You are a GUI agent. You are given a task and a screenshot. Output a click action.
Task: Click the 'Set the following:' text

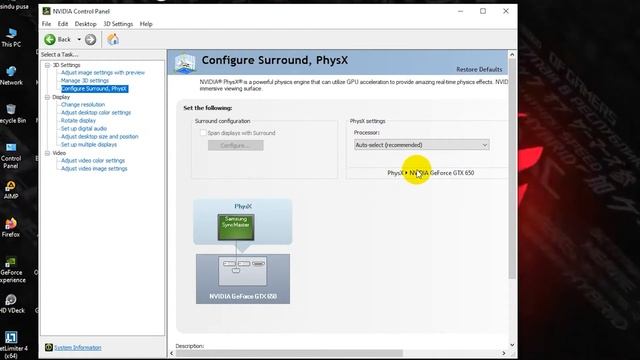208,108
